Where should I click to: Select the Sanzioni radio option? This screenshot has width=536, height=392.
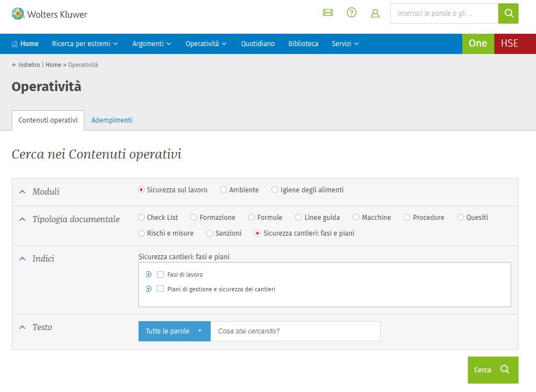(x=209, y=233)
